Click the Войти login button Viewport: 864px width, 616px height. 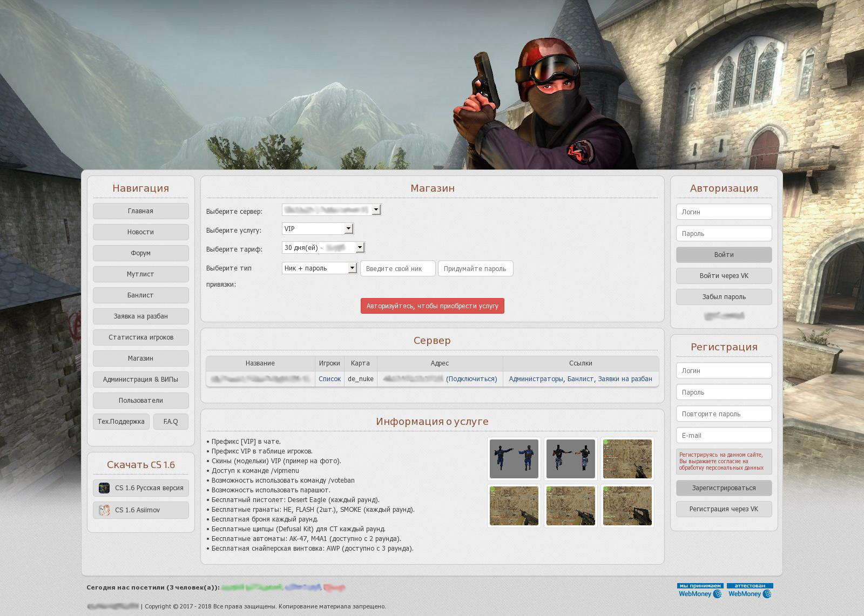[724, 255]
